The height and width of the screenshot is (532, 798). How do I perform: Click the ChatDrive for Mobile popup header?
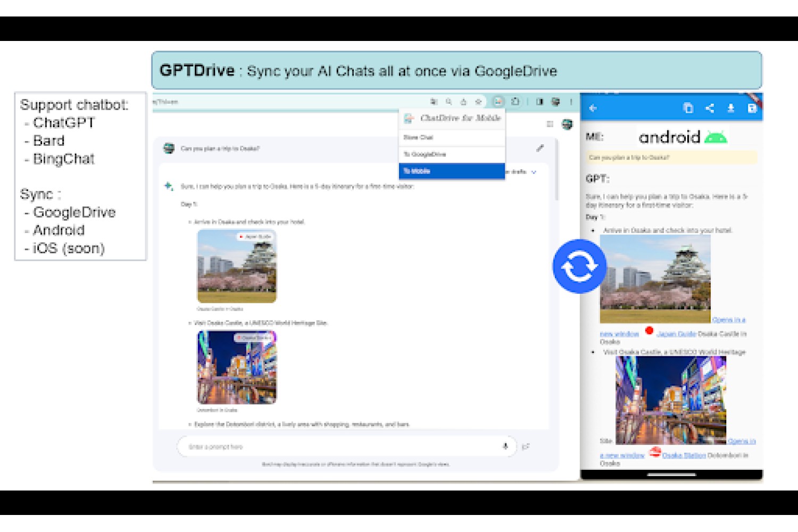click(452, 118)
